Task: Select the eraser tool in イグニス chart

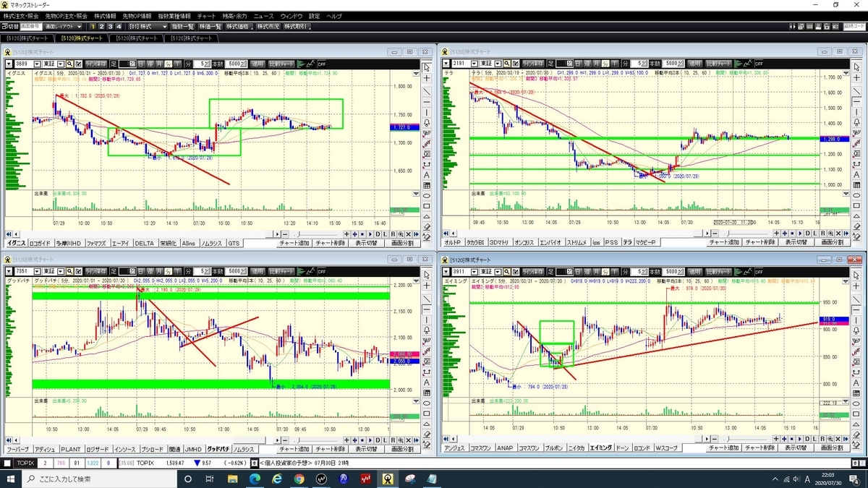Action: click(427, 227)
